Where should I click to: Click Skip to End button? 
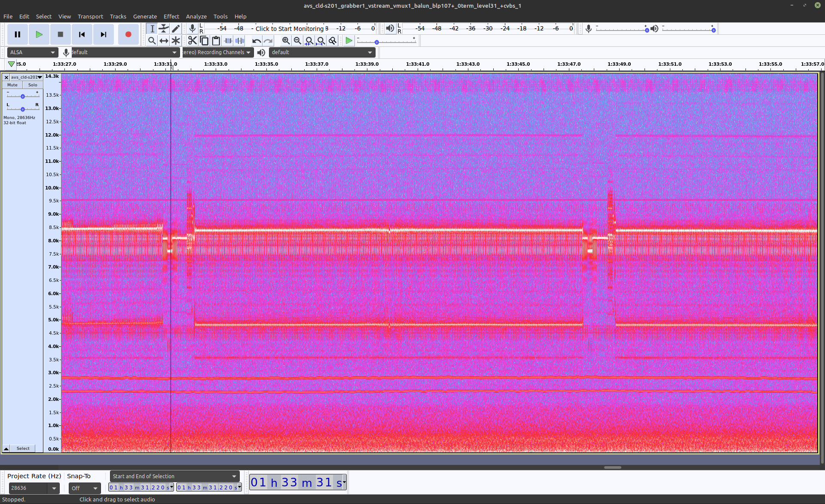point(103,34)
